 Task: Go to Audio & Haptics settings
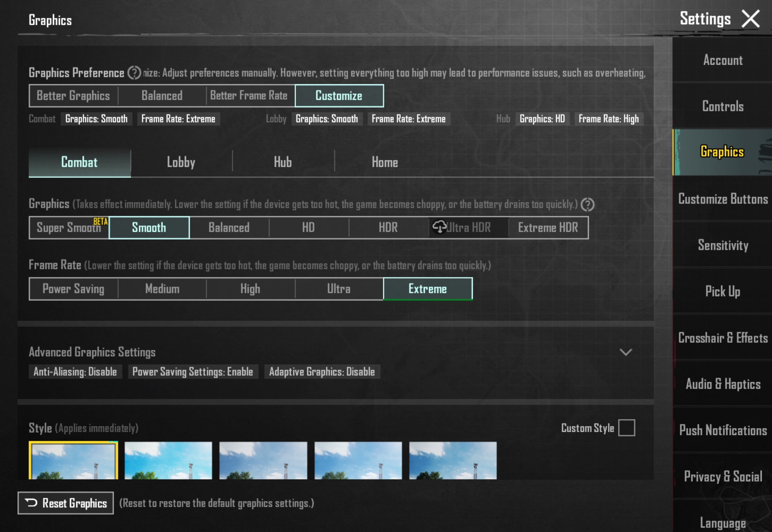[x=723, y=384]
